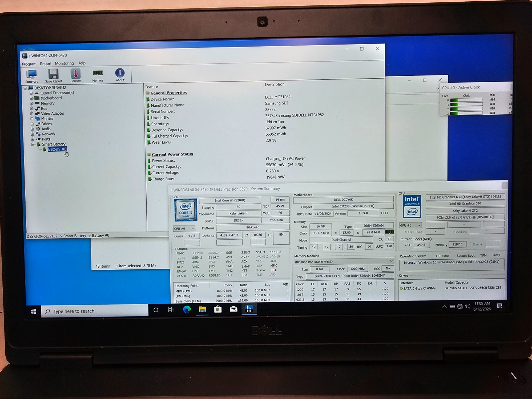Expand the Motherboard tree node
The width and height of the screenshot is (532, 399).
tap(31, 98)
